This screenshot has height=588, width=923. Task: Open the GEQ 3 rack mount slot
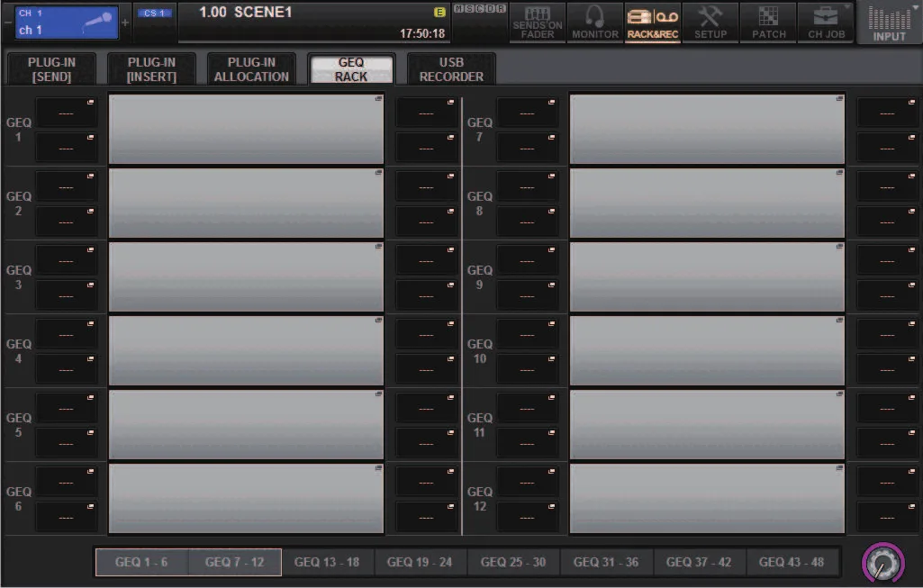(x=246, y=276)
